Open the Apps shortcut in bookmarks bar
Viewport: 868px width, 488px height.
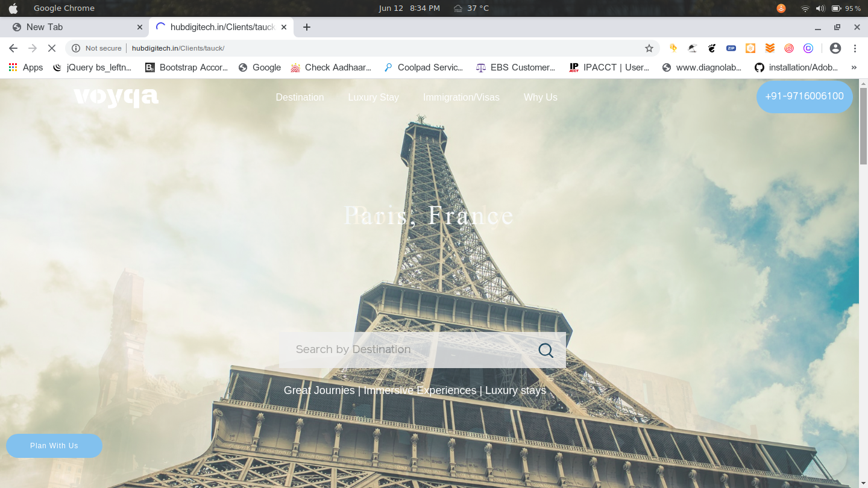point(26,67)
